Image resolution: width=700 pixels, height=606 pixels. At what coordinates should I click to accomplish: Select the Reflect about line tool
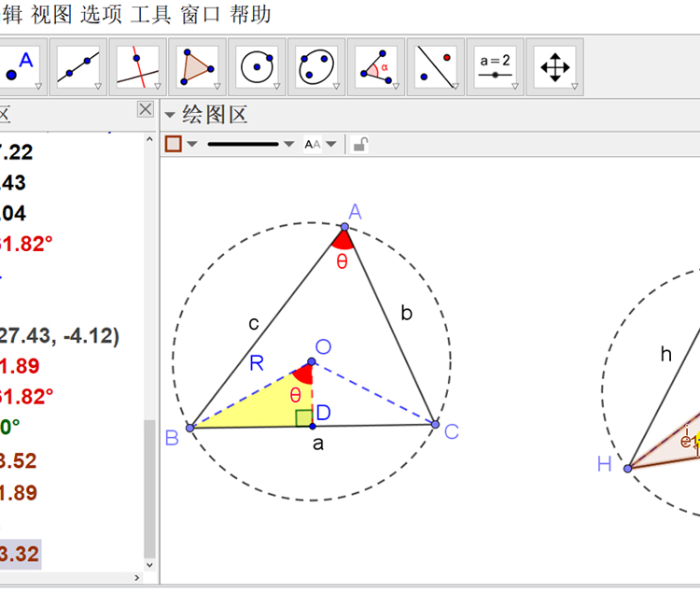point(435,66)
